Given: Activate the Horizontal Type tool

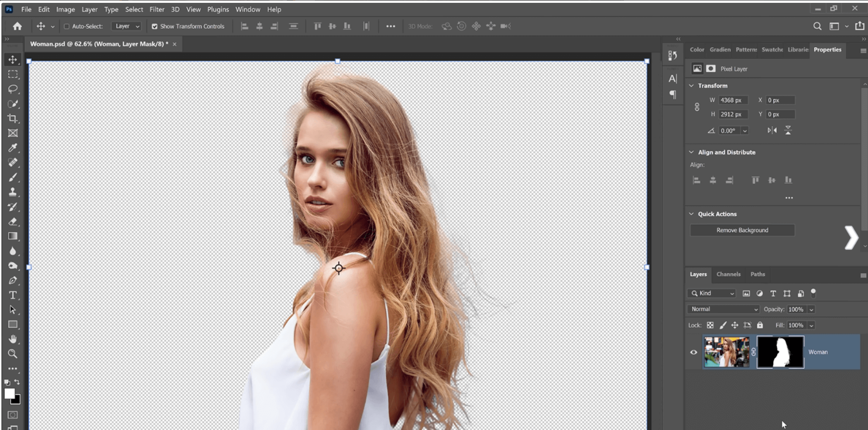Looking at the screenshot, I should pyautogui.click(x=13, y=295).
